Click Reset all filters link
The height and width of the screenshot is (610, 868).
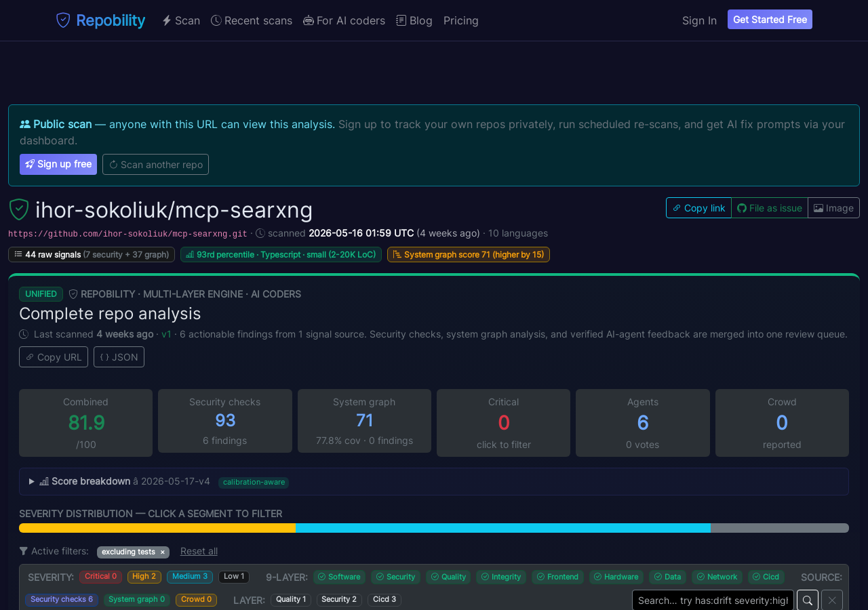(x=199, y=551)
